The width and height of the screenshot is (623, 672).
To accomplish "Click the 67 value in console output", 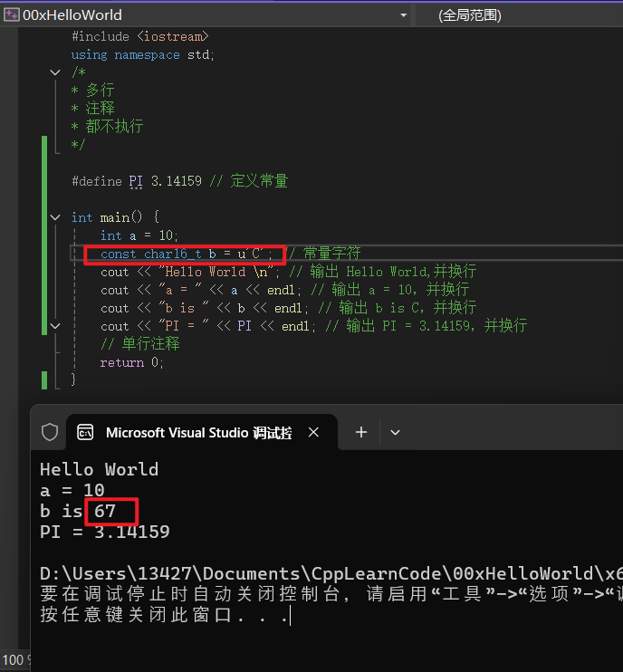I will [105, 512].
